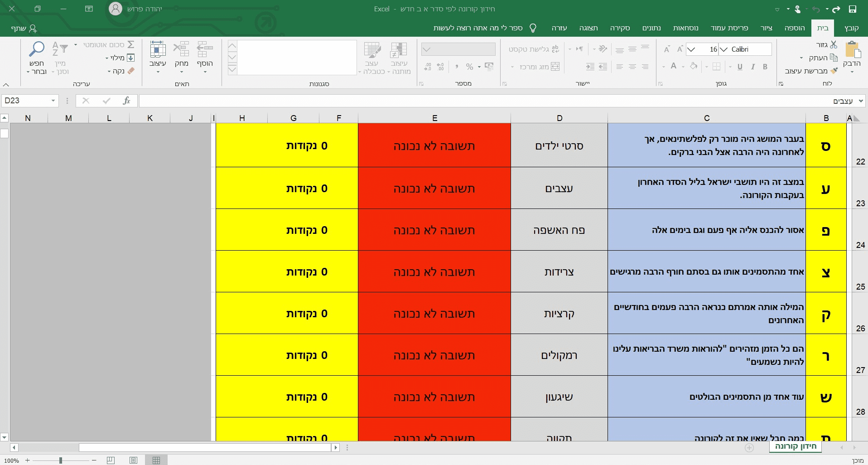The image size is (868, 465).
Task: Toggle Italic formatting
Action: tap(752, 67)
